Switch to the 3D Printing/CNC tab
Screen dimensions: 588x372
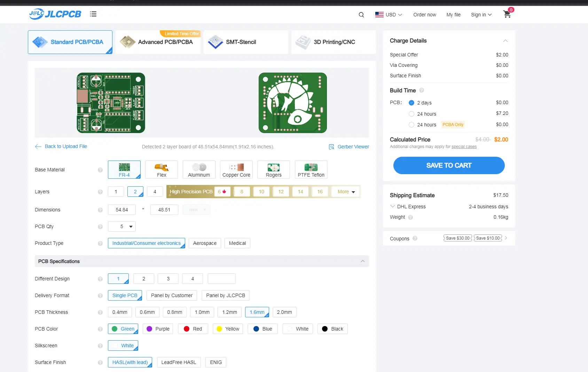coord(334,42)
